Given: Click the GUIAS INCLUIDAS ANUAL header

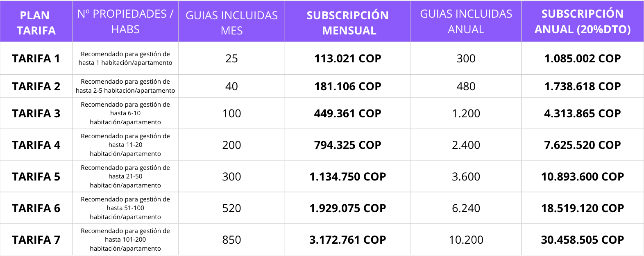Looking at the screenshot, I should coord(466,22).
